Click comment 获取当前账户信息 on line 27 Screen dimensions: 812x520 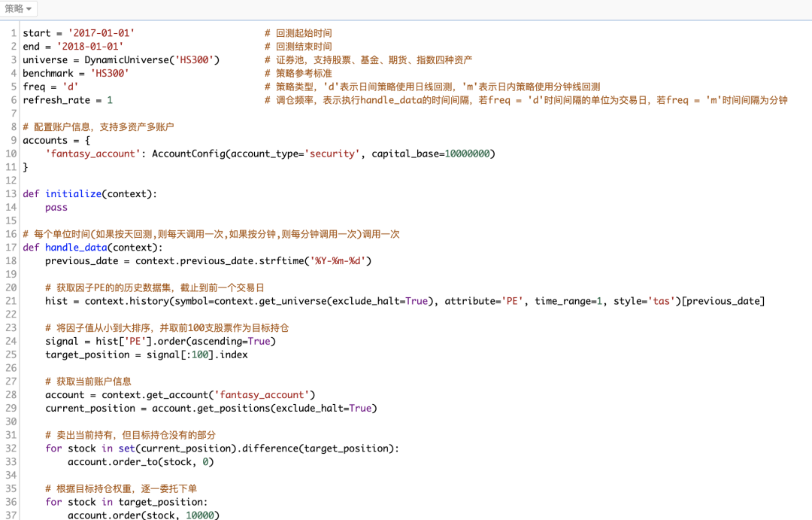[x=94, y=382]
